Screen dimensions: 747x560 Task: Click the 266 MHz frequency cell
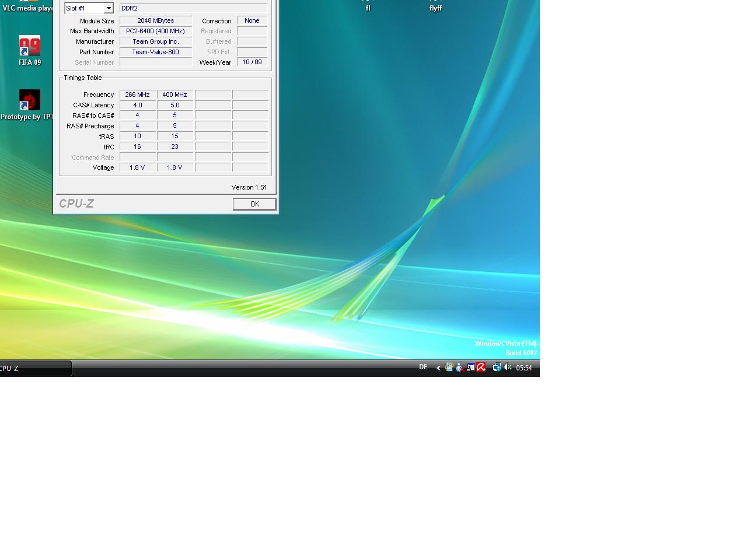point(137,94)
